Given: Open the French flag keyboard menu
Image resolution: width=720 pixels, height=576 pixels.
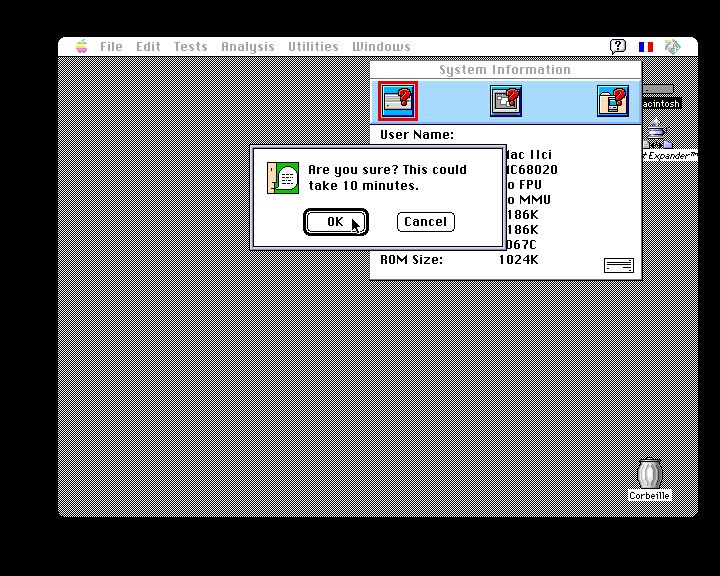Looking at the screenshot, I should 646,47.
